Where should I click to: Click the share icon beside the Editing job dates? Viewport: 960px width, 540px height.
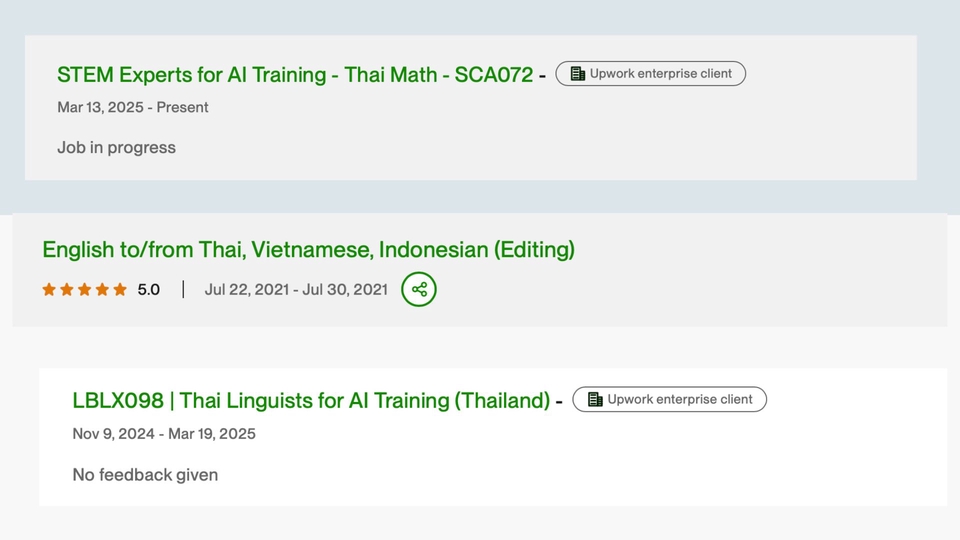click(x=419, y=290)
